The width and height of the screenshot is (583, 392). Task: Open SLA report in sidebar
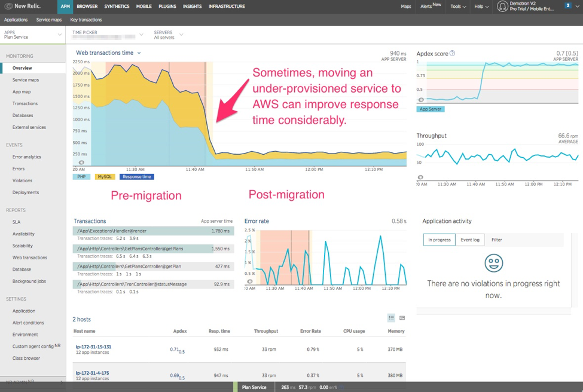pyautogui.click(x=16, y=222)
